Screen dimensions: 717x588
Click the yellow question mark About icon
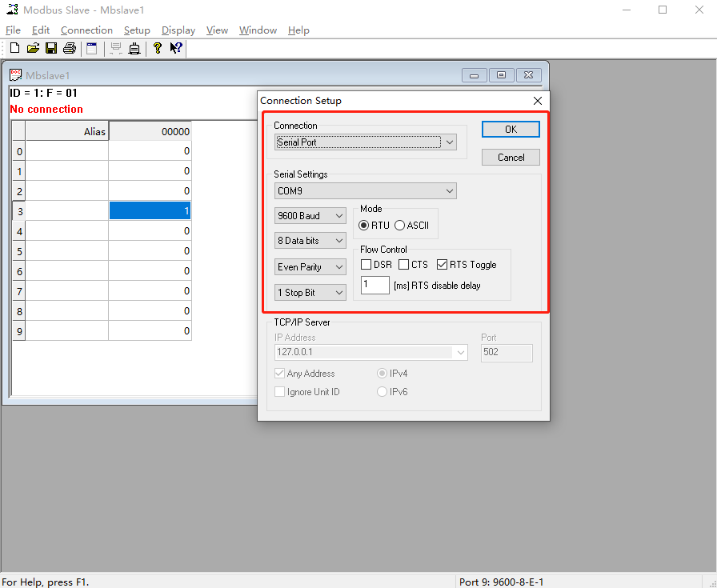(158, 49)
